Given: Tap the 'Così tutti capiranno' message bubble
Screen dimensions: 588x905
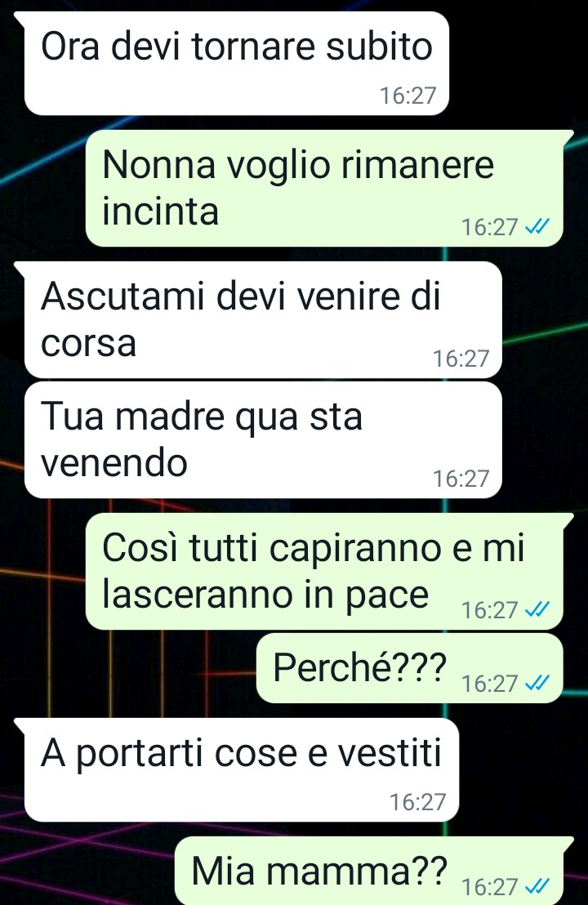Looking at the screenshot, I should (x=324, y=572).
